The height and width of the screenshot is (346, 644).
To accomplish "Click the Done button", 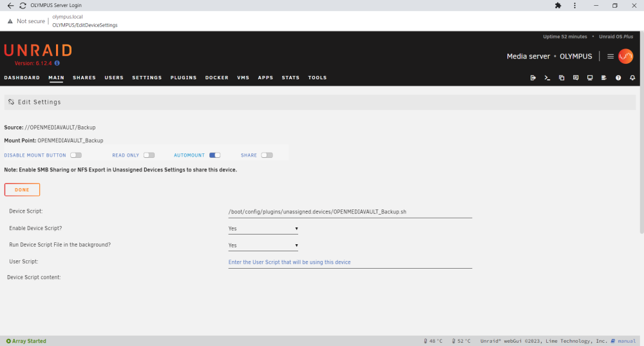I will pyautogui.click(x=22, y=190).
